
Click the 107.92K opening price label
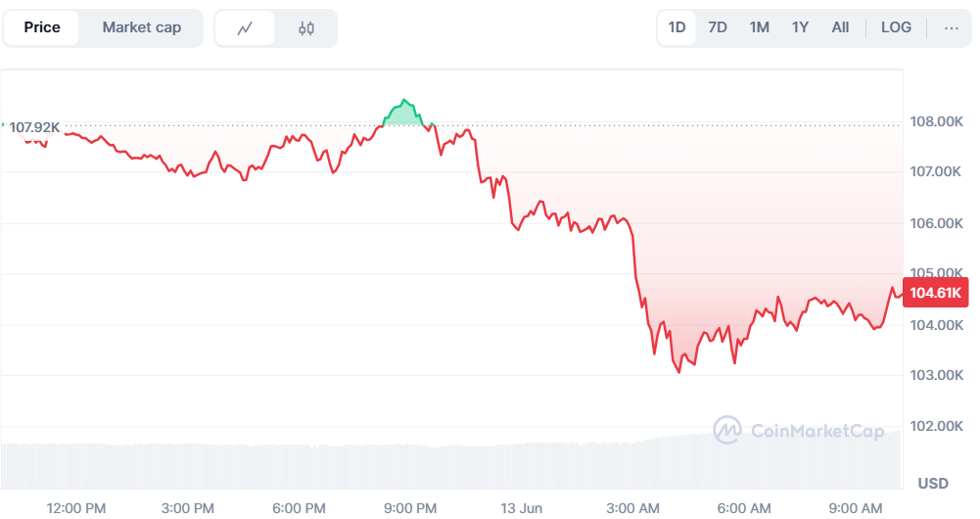[x=34, y=127]
